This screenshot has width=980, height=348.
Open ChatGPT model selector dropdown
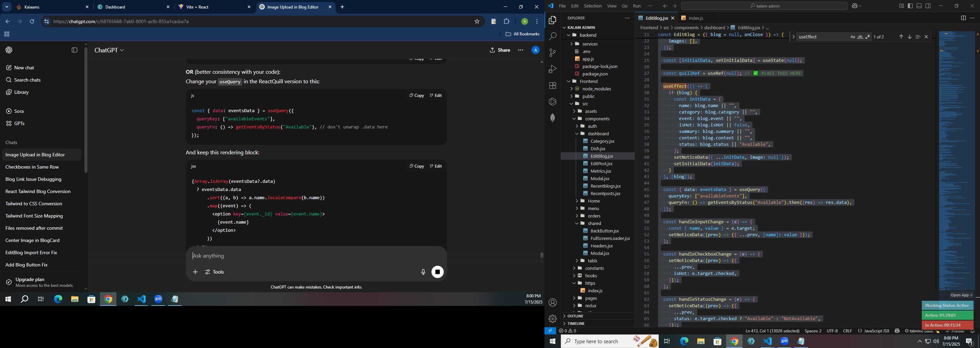(x=109, y=50)
